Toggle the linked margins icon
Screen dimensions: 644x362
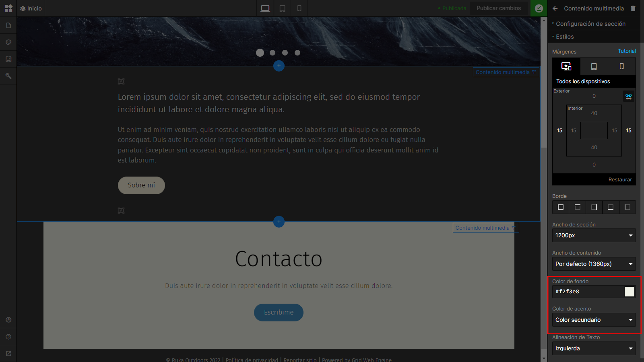pos(629,96)
